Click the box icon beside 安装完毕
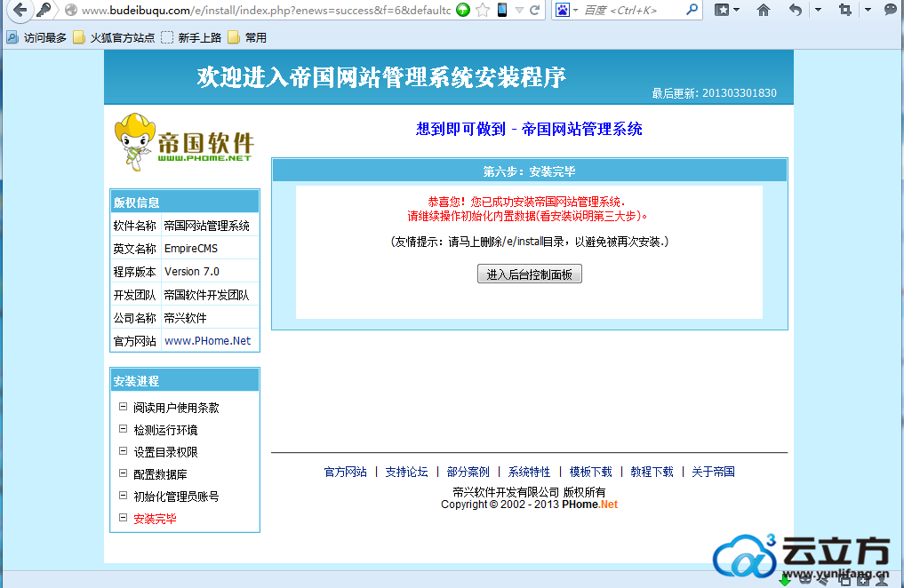 (123, 517)
